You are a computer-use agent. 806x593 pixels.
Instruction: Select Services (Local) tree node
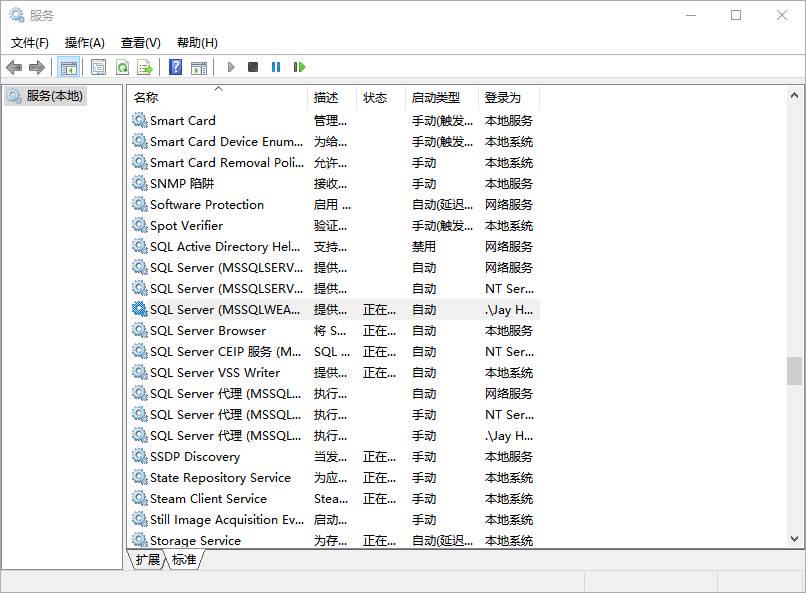coord(45,96)
